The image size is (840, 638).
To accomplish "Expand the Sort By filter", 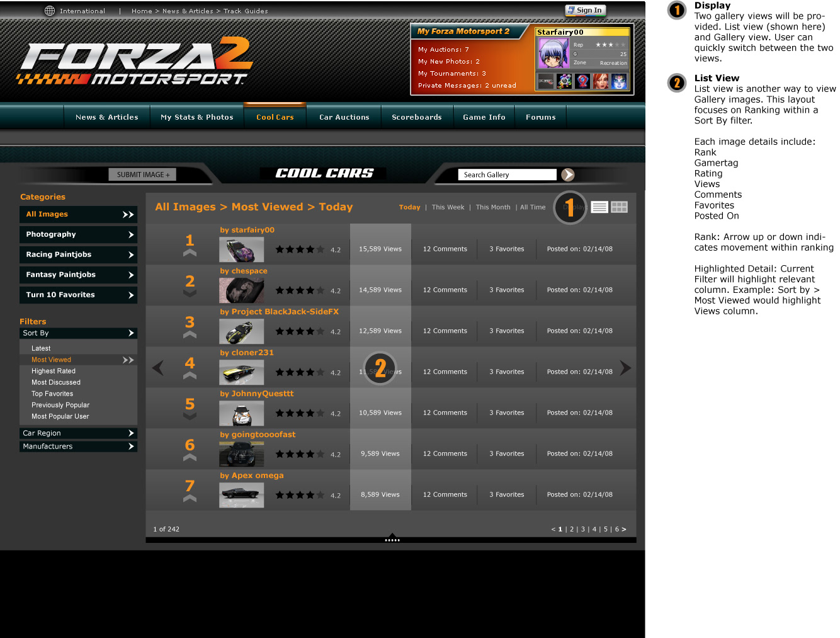I will 78,333.
